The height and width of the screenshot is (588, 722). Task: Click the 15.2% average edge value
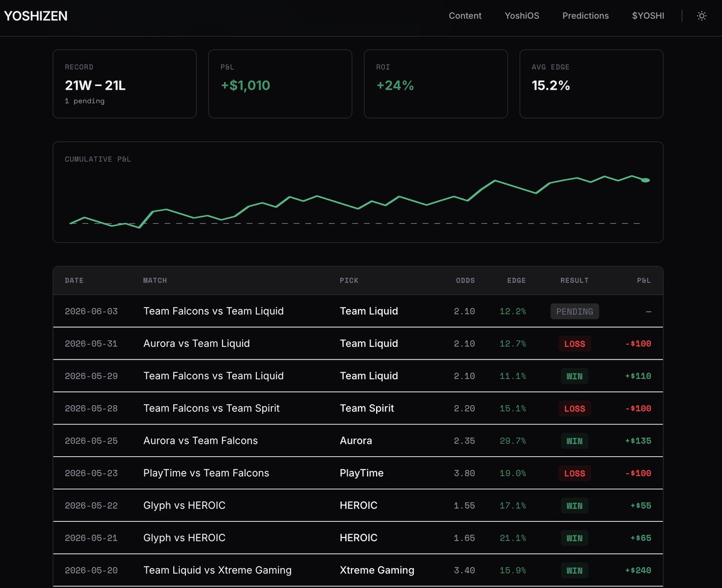[x=551, y=85]
